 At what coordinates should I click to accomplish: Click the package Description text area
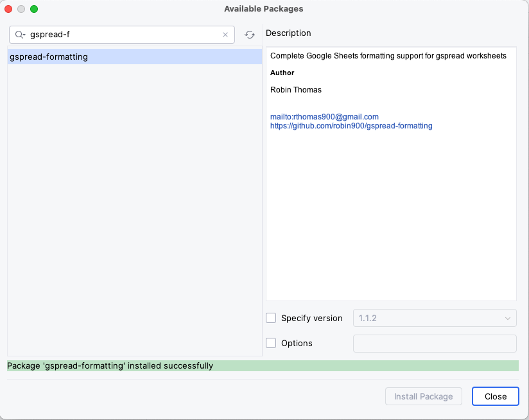pos(391,206)
